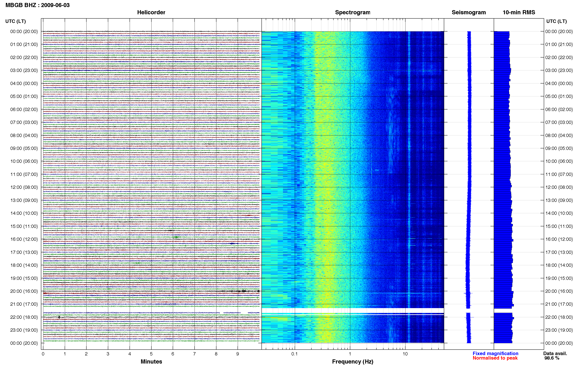
Task: Select the Spectrogram panel heading
Action: 353,12
